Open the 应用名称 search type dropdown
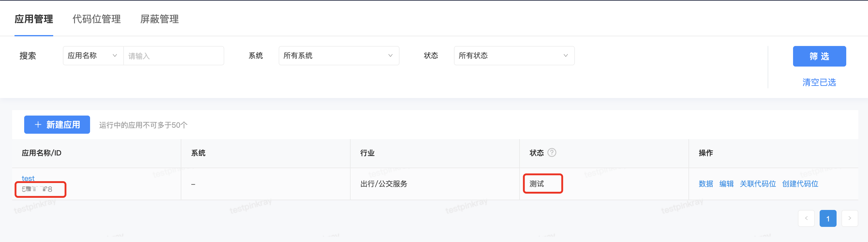Image resolution: width=868 pixels, height=242 pixels. click(93, 56)
